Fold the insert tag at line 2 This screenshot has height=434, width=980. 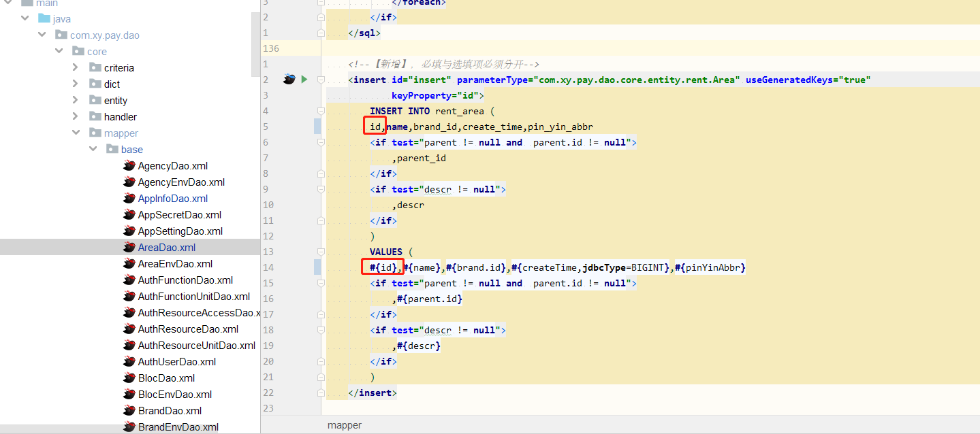(321, 80)
